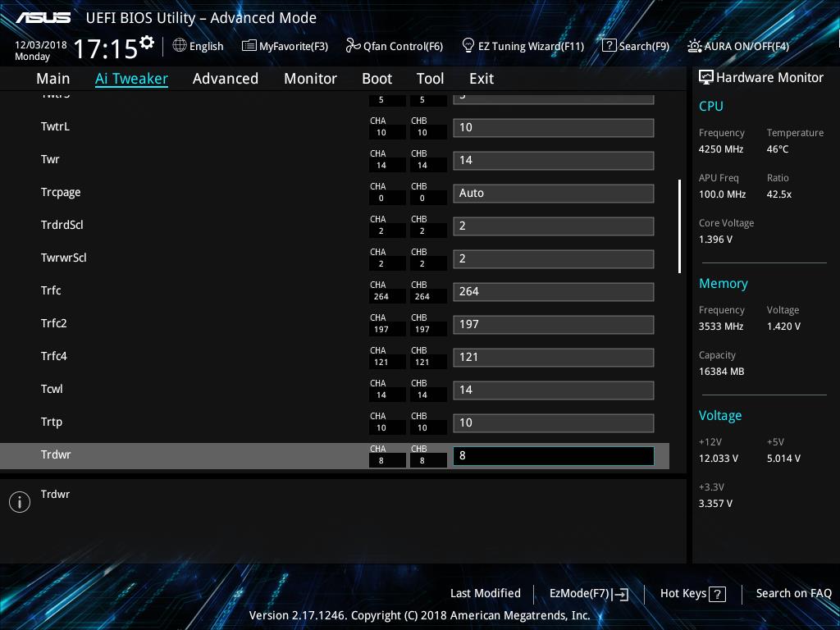Open the Main tab
The width and height of the screenshot is (840, 630).
coord(53,79)
